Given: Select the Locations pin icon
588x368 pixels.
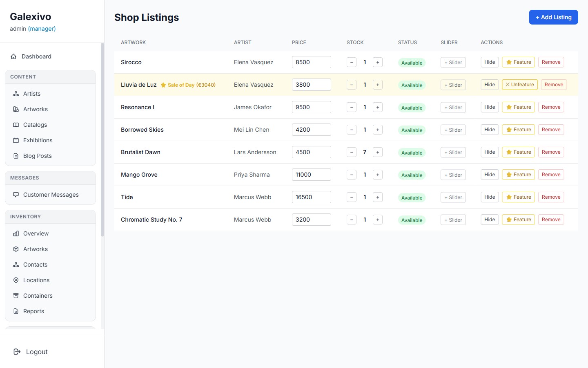Looking at the screenshot, I should coord(16,280).
